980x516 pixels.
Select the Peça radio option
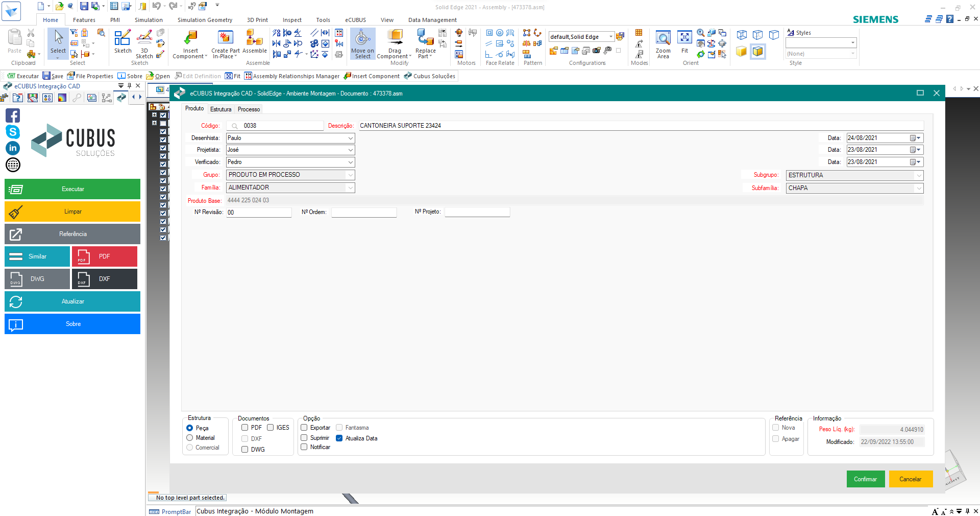pos(190,428)
